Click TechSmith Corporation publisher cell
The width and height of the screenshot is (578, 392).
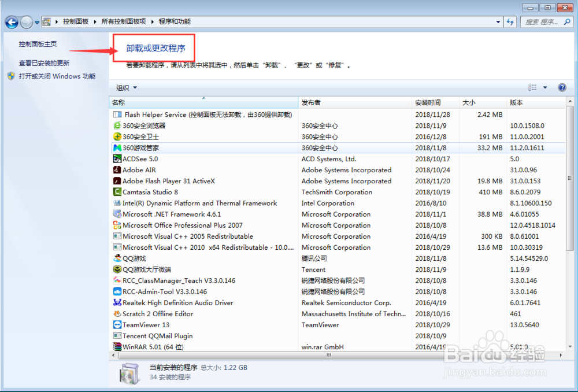[x=337, y=192]
